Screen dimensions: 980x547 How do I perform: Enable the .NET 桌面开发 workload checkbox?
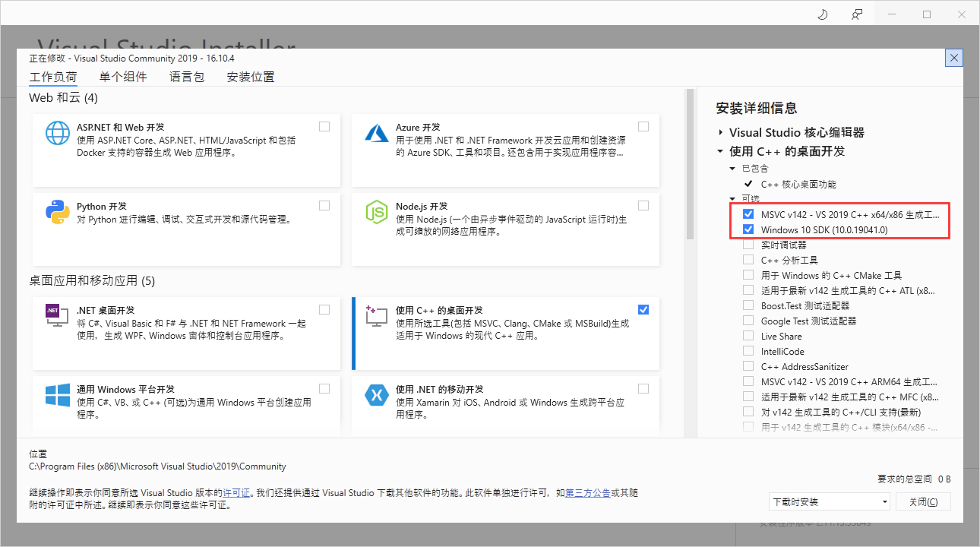pyautogui.click(x=324, y=310)
